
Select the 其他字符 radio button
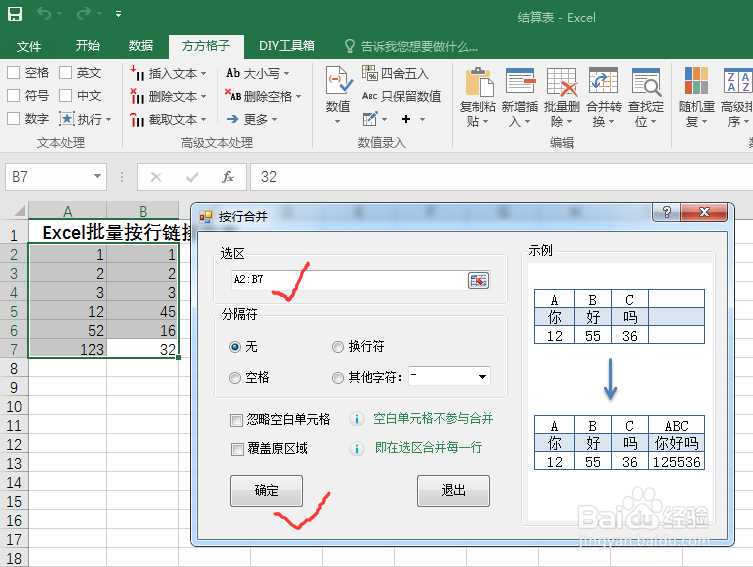338,378
